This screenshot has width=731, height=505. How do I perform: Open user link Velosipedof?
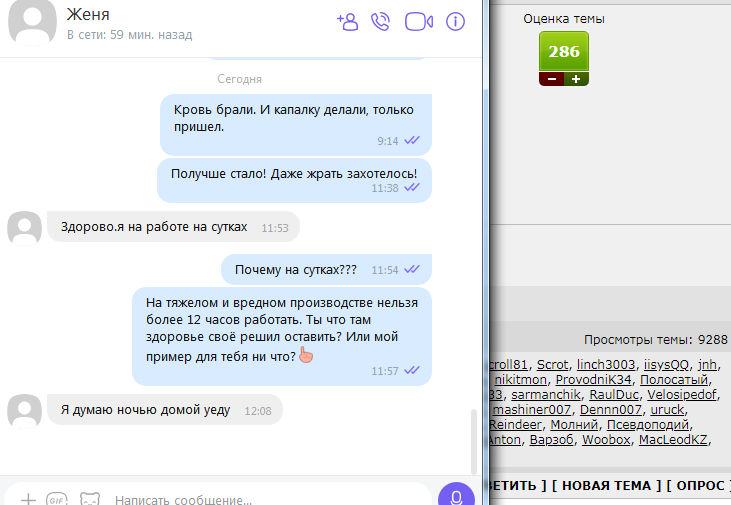(682, 394)
